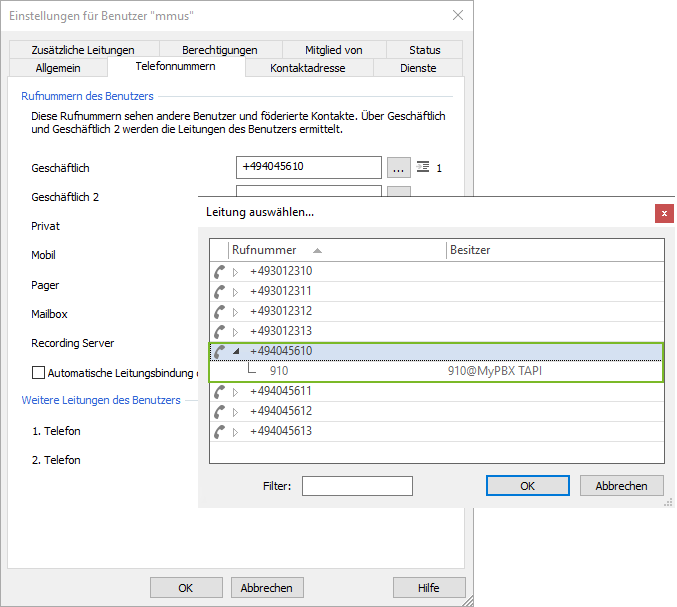
Task: Collapse the +494045610 line entry
Action: click(236, 351)
